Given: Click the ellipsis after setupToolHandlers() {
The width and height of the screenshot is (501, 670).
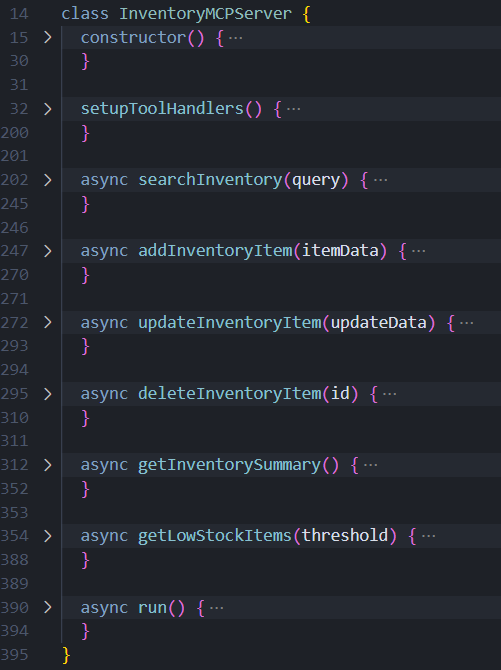Looking at the screenshot, I should point(293,109).
